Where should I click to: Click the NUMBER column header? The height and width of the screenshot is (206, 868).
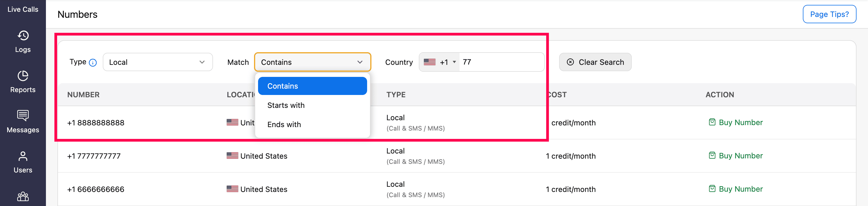click(x=83, y=95)
